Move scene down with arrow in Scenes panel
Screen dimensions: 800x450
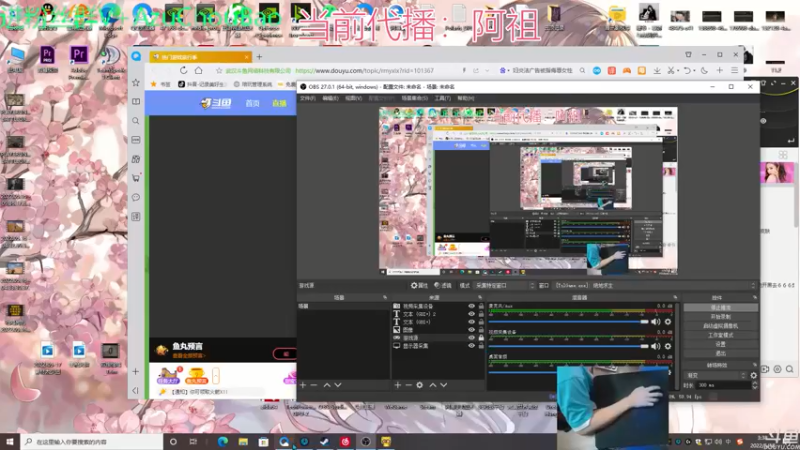pos(338,385)
